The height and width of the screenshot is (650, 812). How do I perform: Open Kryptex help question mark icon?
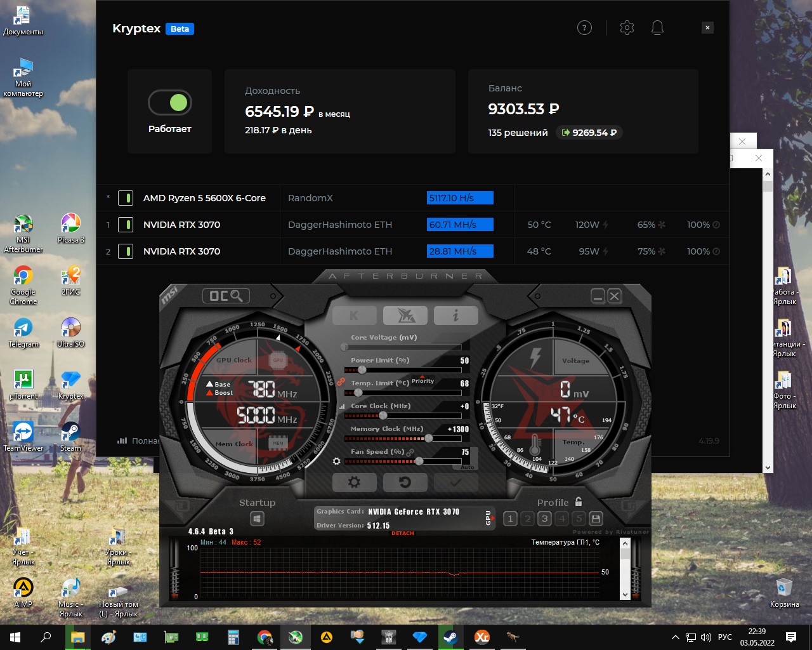[x=584, y=28]
